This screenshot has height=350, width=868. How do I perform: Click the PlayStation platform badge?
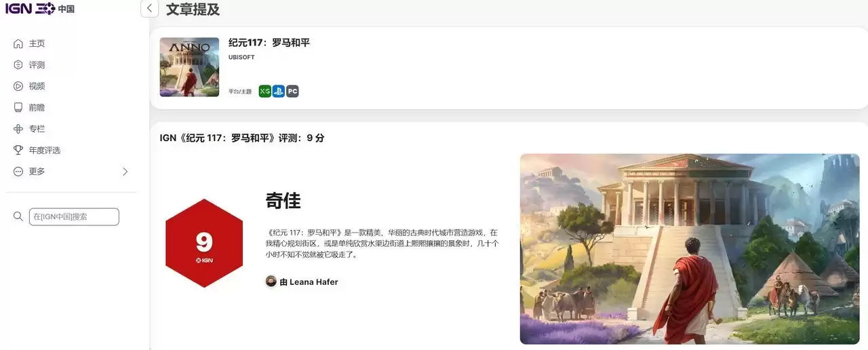[279, 91]
